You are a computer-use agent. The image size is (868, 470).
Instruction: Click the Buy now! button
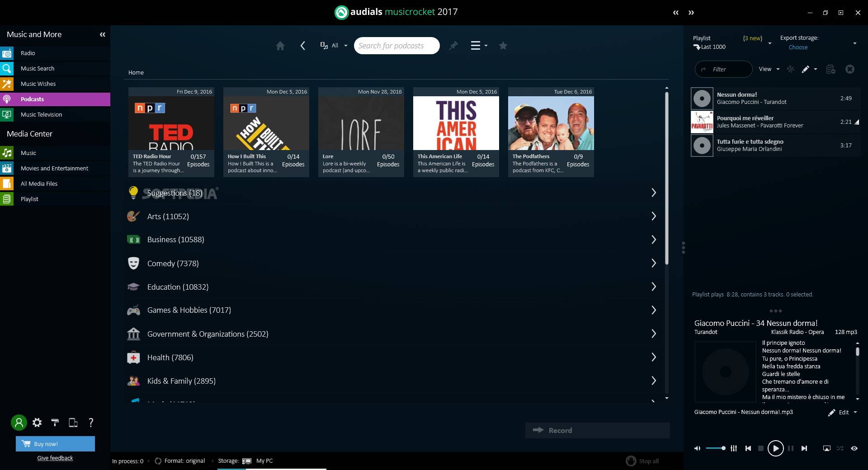click(55, 444)
